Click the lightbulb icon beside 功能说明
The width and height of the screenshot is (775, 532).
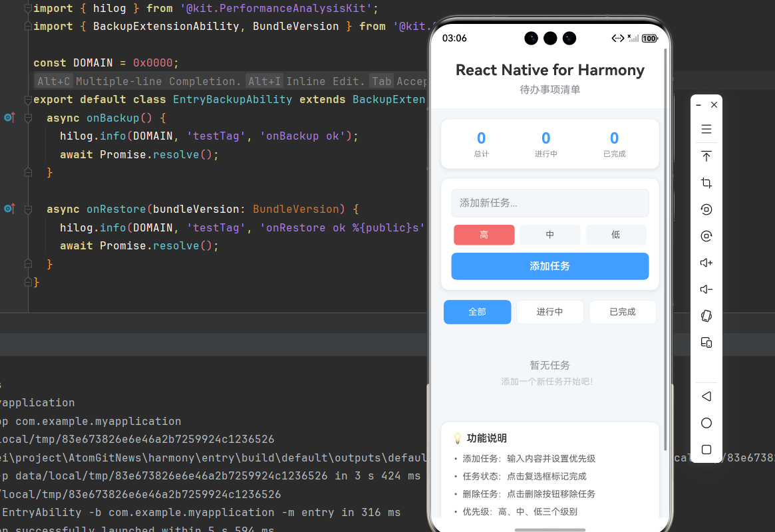[457, 438]
